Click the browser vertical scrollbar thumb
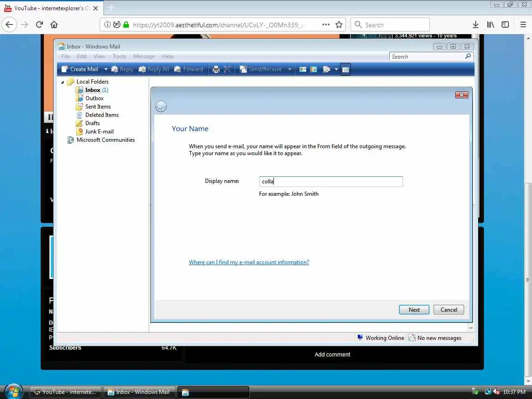This screenshot has width=532, height=399. click(528, 280)
